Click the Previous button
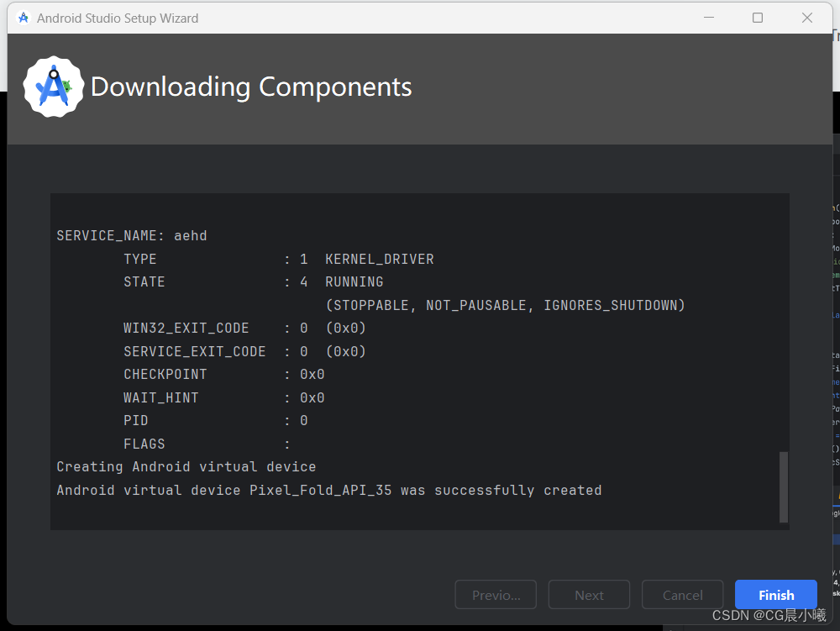This screenshot has width=840, height=631. coord(496,595)
